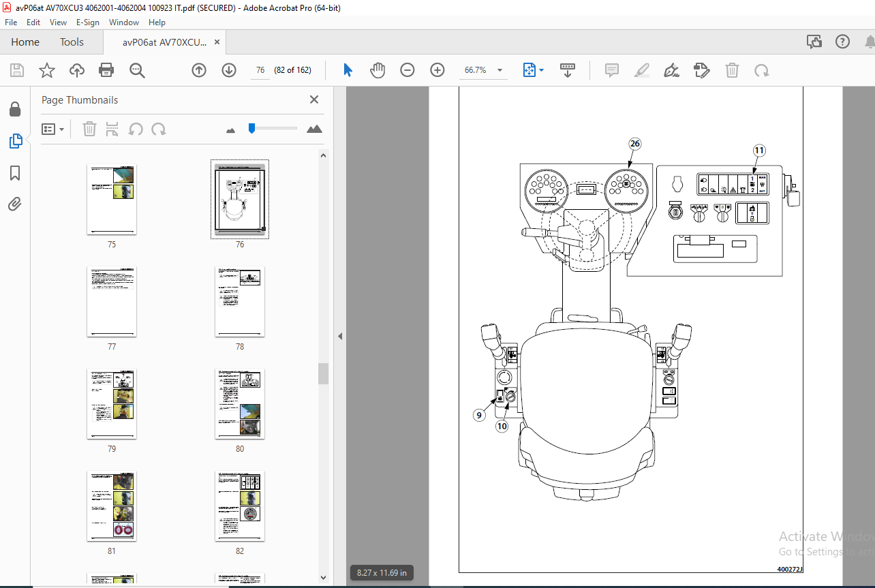Close the Page Thumbnails panel

[314, 99]
